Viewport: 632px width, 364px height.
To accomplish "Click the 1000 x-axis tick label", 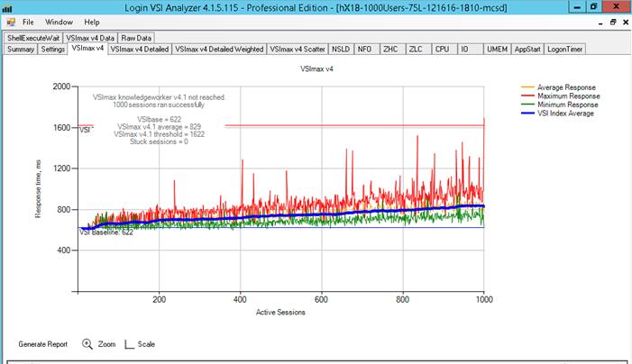I will pos(484,299).
